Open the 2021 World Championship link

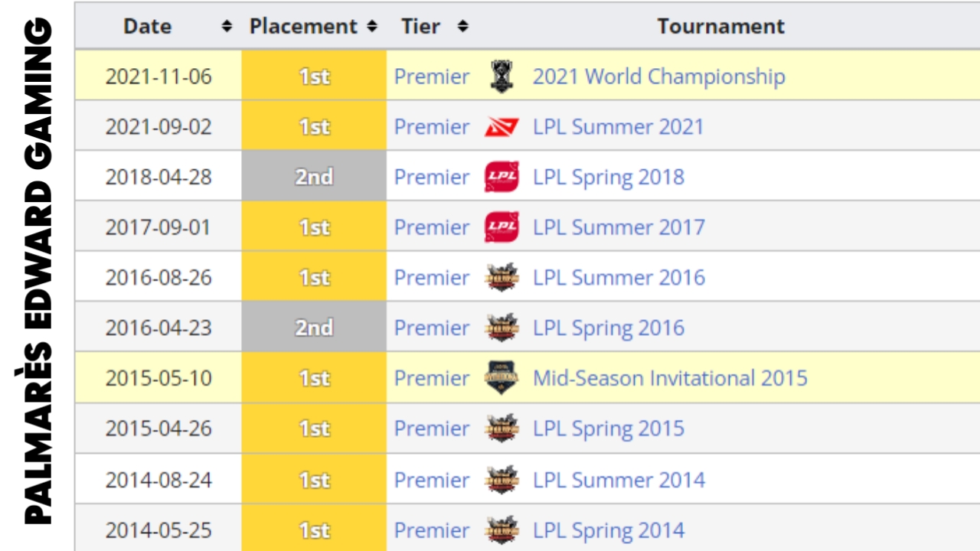coord(658,77)
